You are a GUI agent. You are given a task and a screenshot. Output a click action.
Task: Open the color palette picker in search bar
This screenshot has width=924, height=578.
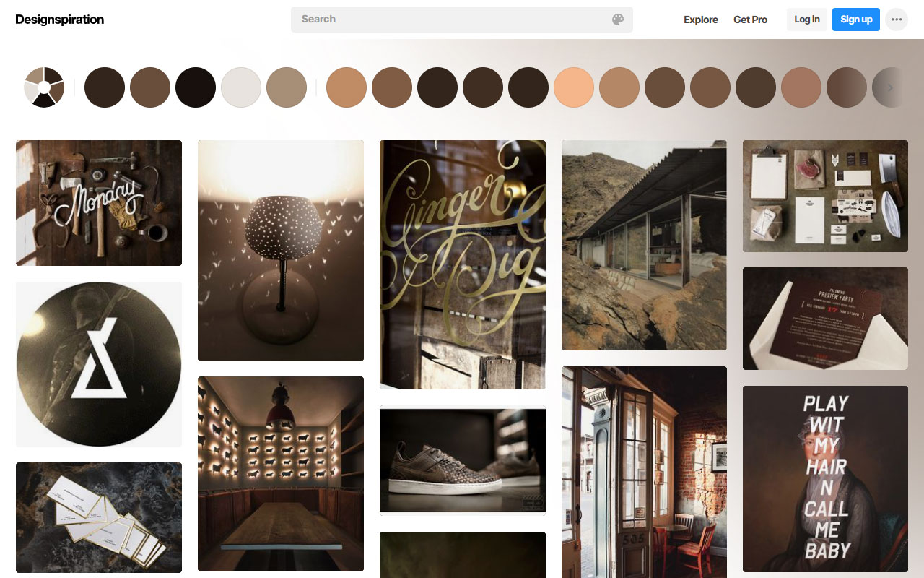point(618,20)
